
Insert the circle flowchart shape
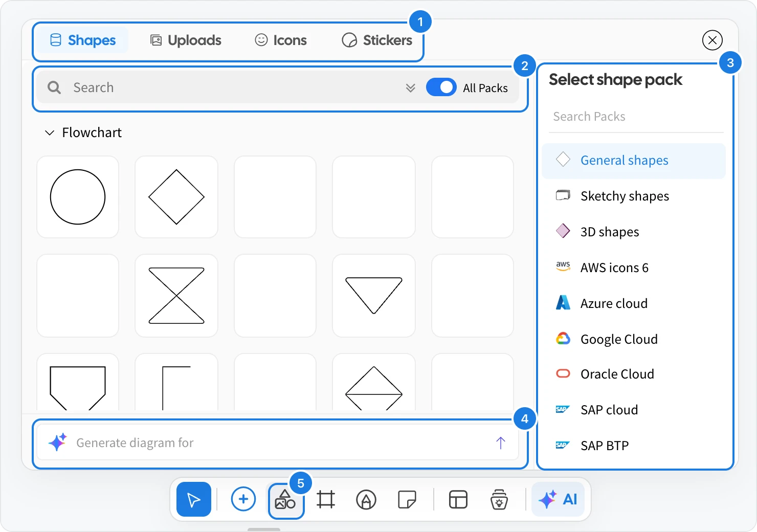(78, 197)
